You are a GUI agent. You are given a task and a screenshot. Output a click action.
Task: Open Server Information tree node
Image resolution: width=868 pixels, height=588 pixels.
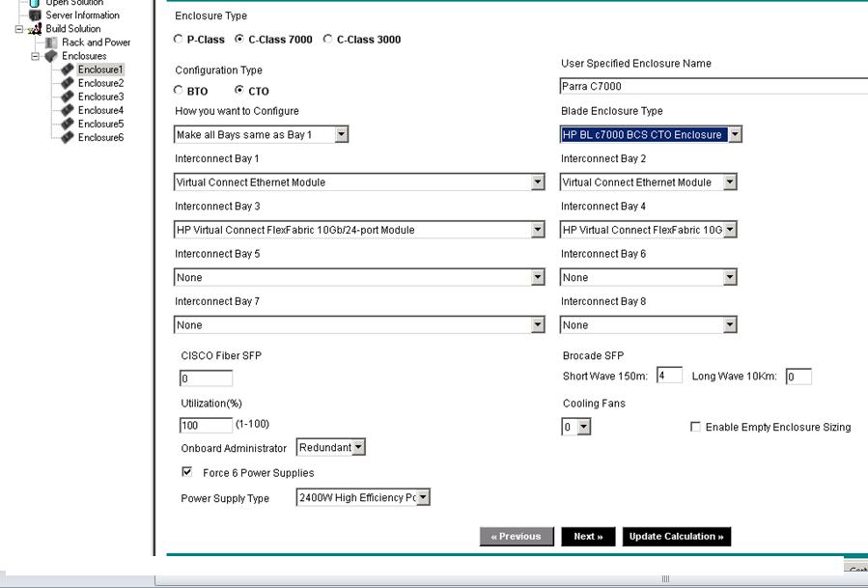point(82,14)
